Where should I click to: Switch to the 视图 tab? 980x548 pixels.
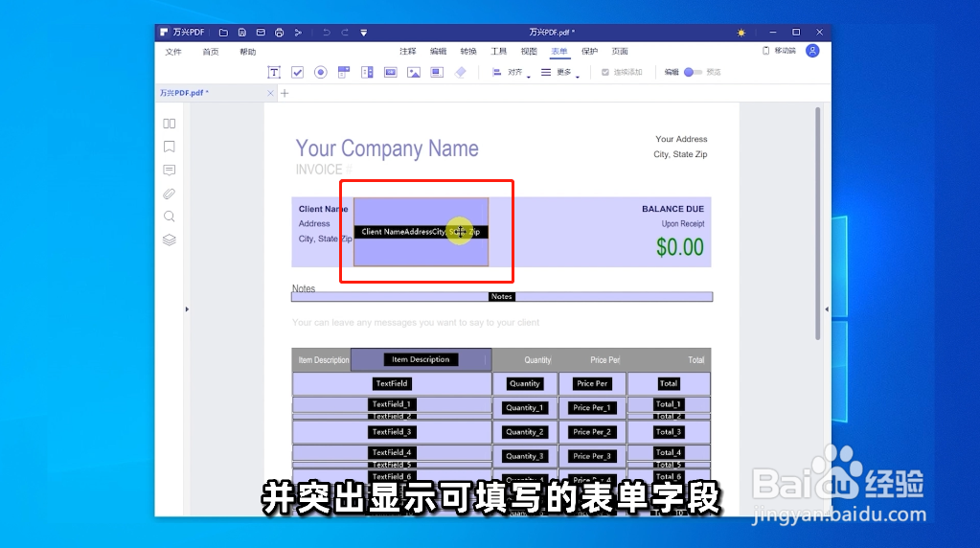[x=529, y=51]
